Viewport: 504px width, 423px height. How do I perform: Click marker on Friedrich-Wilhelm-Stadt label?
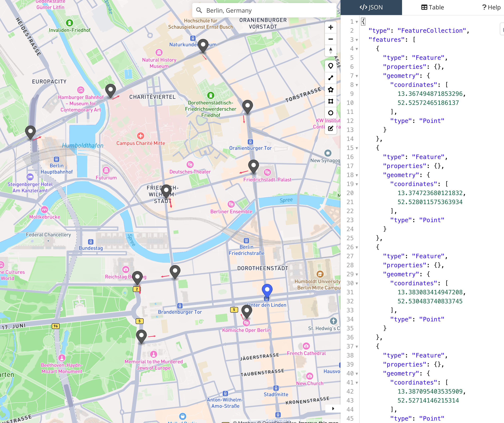(x=166, y=191)
